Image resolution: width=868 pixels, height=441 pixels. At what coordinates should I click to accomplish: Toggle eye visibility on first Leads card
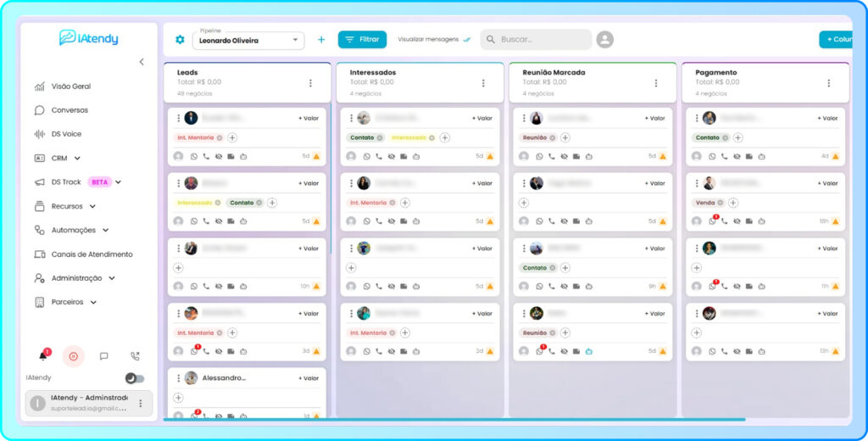click(x=218, y=156)
